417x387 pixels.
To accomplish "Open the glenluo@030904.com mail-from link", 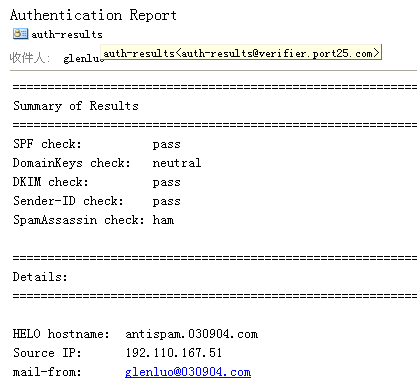I will tap(188, 372).
